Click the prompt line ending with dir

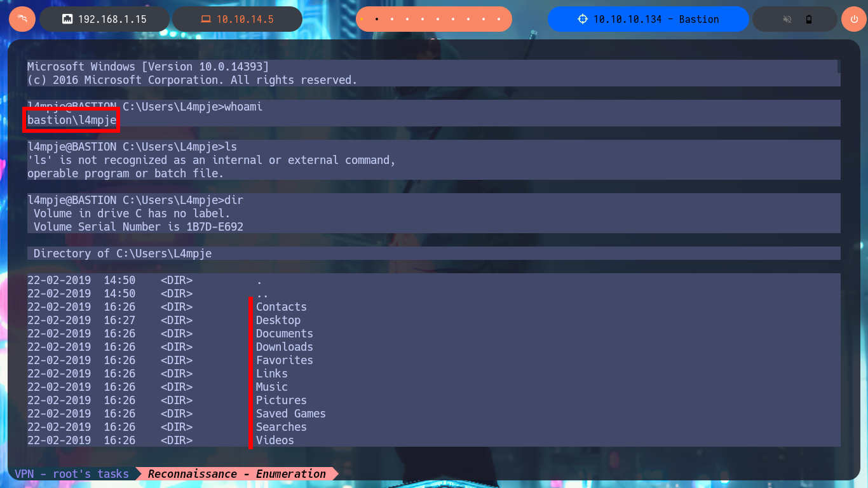click(135, 200)
